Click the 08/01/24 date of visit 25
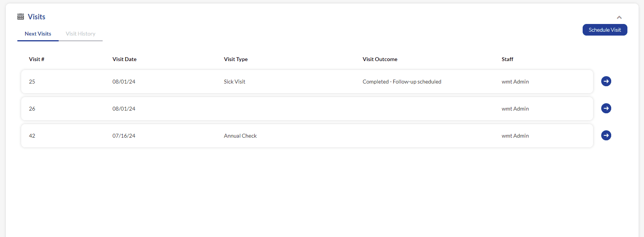 [x=124, y=82]
